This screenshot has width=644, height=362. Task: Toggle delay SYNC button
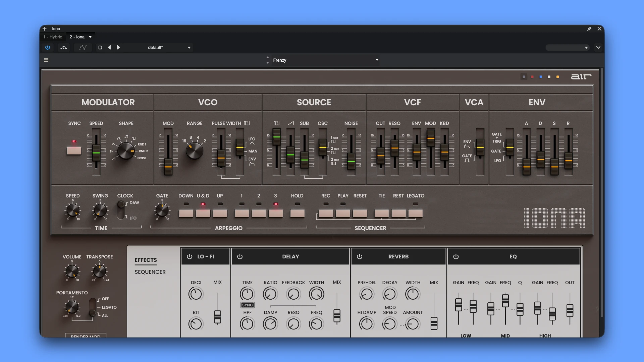point(248,305)
